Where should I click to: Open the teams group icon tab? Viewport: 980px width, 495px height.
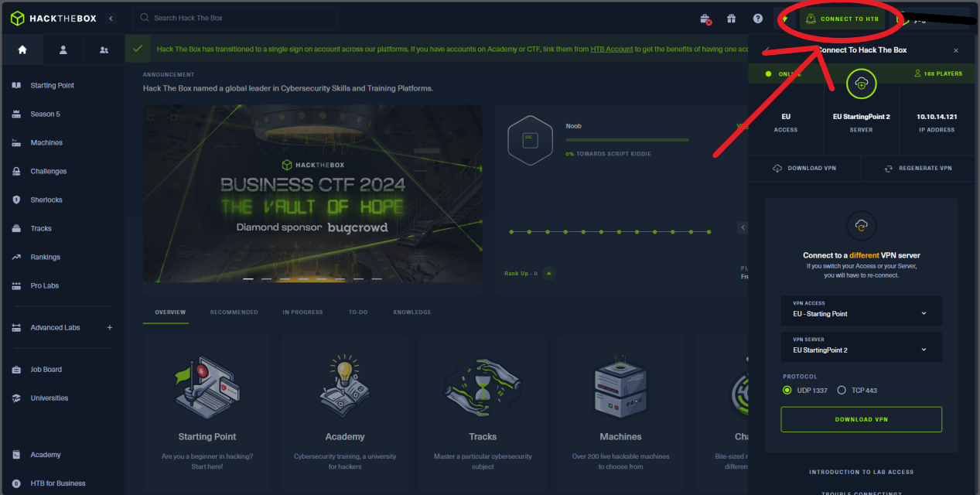coord(104,49)
